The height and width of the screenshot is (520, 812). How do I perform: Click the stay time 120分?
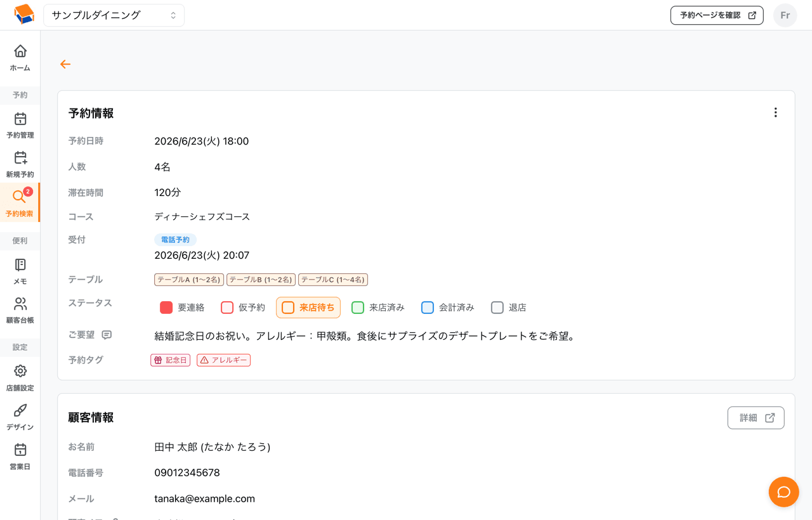point(168,192)
